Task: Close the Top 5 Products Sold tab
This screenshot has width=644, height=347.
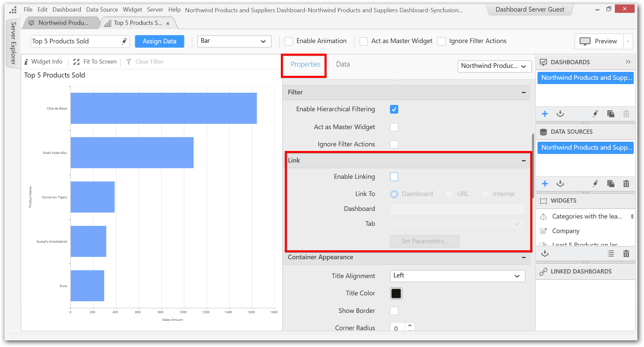Action: pyautogui.click(x=168, y=24)
